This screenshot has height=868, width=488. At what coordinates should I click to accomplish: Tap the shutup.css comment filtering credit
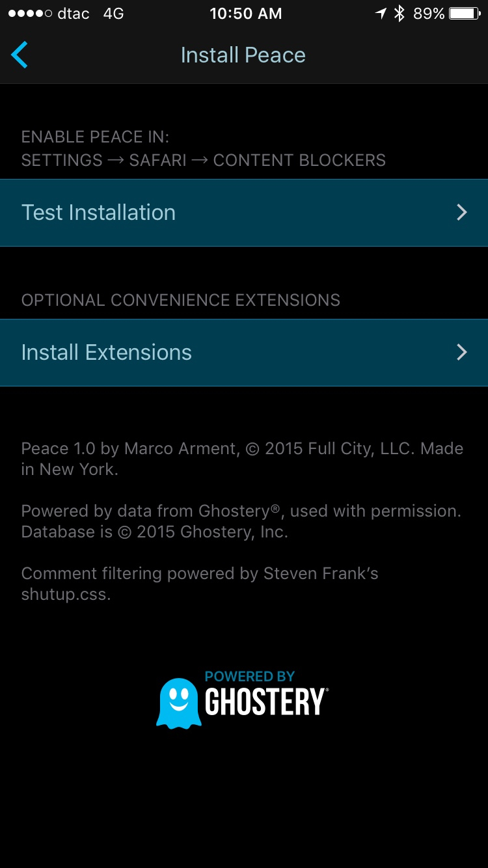click(200, 584)
